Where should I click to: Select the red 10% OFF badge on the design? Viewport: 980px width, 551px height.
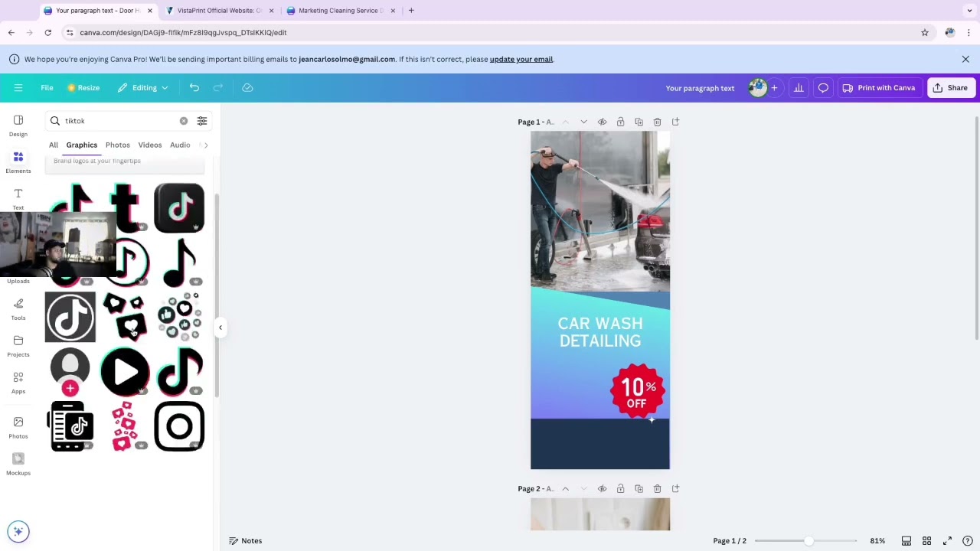click(x=638, y=391)
